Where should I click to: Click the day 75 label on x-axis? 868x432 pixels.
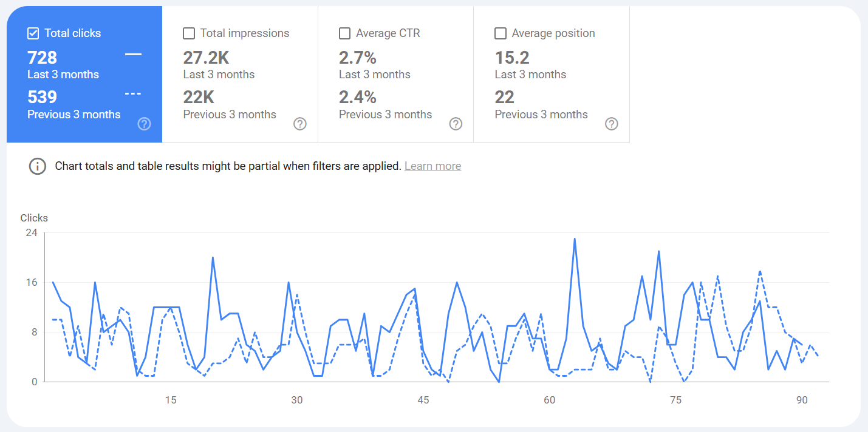pyautogui.click(x=675, y=400)
